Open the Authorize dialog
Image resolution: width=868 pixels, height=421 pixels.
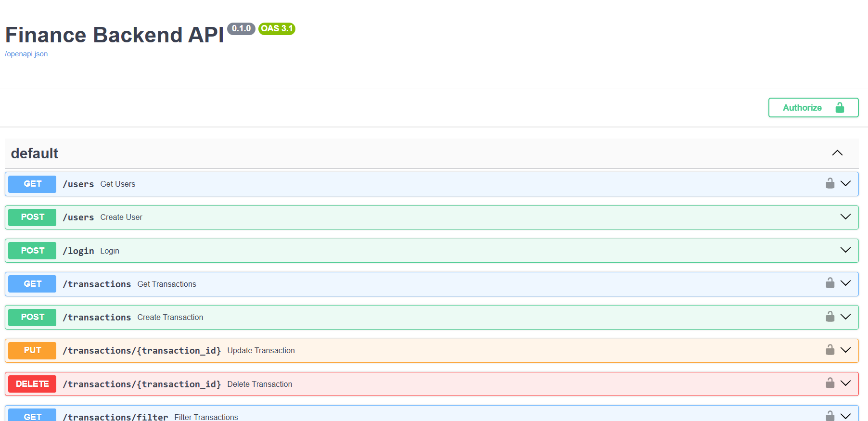click(x=813, y=108)
